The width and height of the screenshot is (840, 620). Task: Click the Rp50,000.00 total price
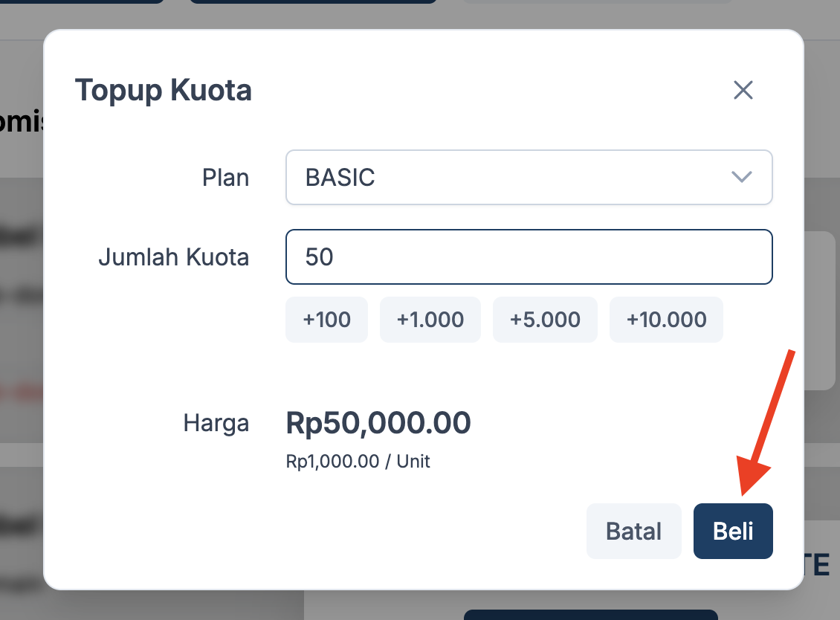pyautogui.click(x=378, y=423)
